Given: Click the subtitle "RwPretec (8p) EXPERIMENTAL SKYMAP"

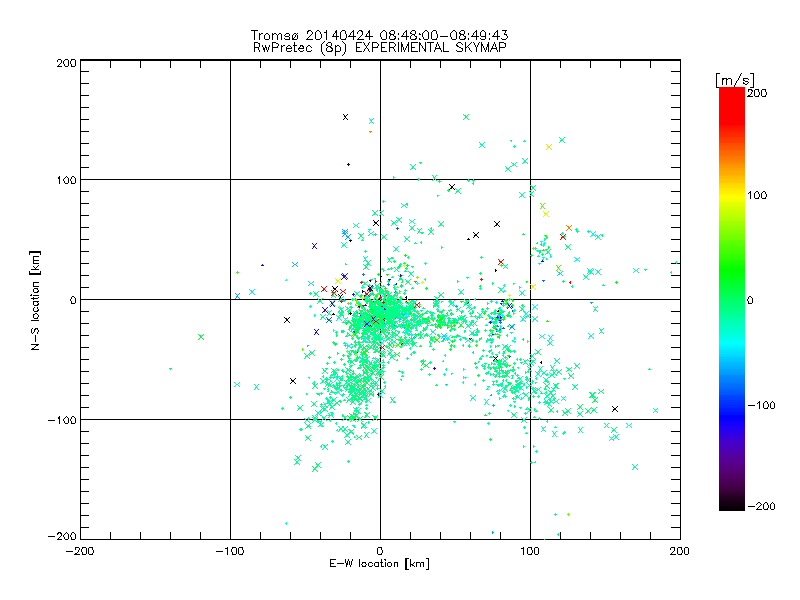Looking at the screenshot, I should coord(380,47).
